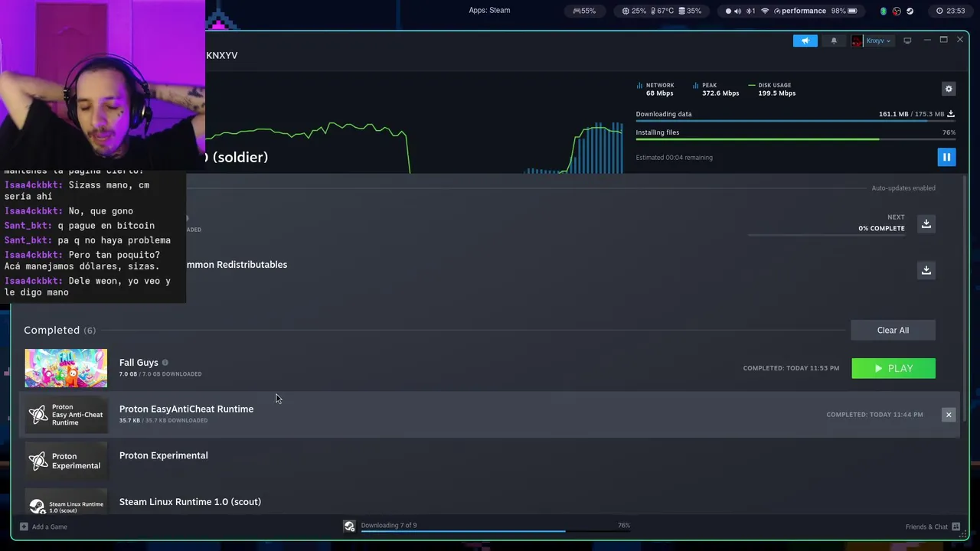Click Estimated 00:04 remaining text

[x=674, y=158]
